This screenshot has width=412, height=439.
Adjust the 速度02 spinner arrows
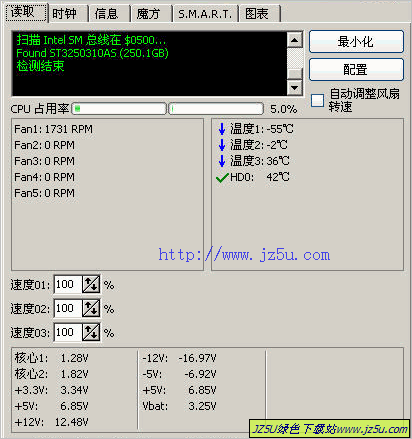[91, 308]
